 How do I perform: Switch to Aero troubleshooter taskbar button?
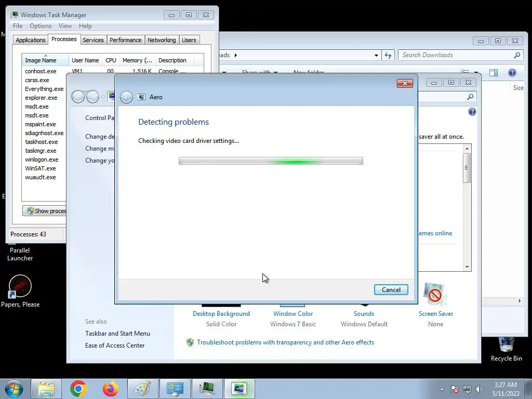[x=239, y=389]
